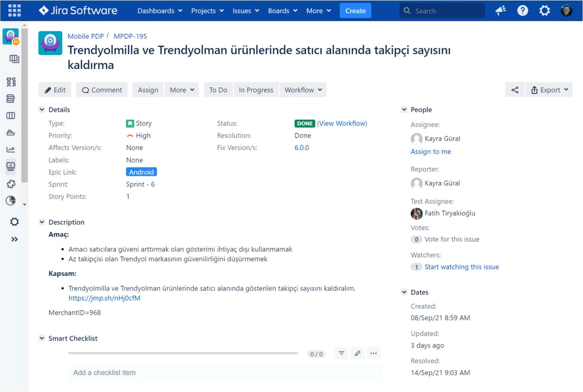Open the Workflow dropdown
The width and height of the screenshot is (583, 392).
point(303,90)
